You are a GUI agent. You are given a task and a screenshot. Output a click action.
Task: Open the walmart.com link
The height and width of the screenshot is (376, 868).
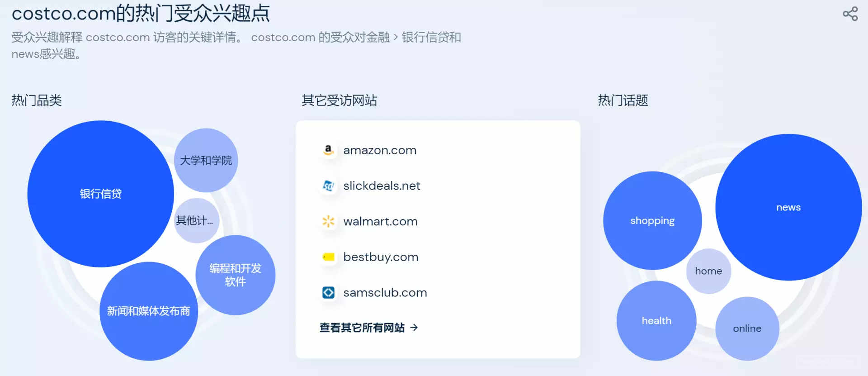(x=380, y=222)
